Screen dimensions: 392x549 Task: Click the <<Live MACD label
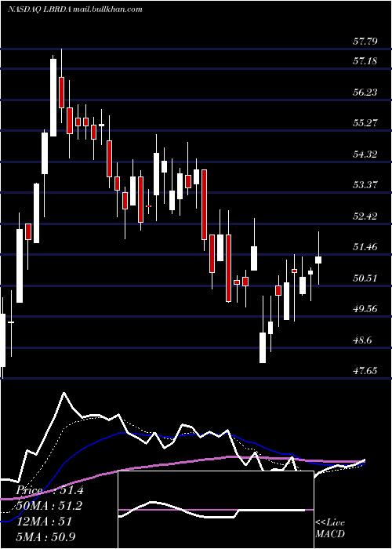(x=330, y=529)
